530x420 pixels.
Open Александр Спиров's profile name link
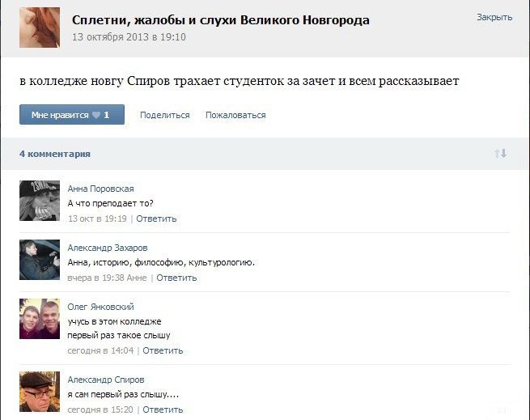[106, 380]
